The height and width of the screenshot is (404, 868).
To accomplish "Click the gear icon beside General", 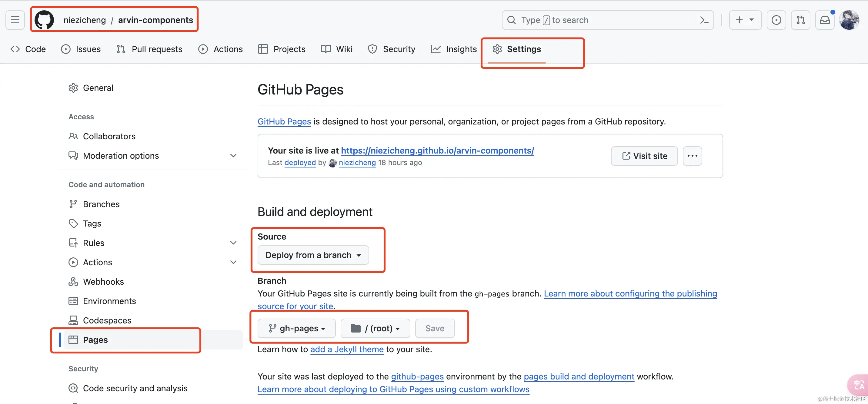I will point(73,88).
